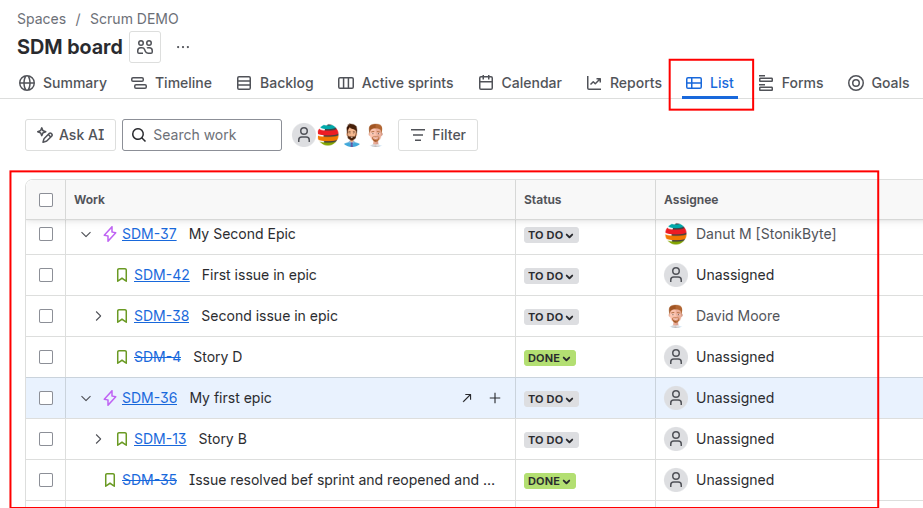
Task: Select the List tab
Action: 710,83
